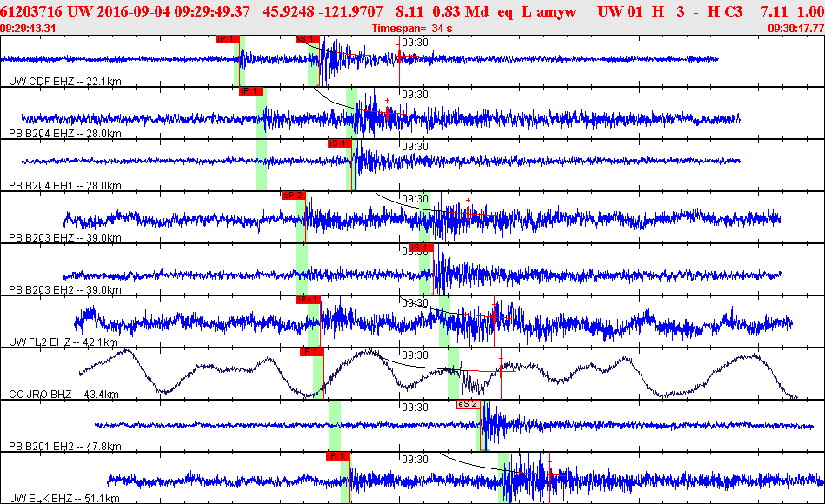Click the green predicted-P bar on PB B201 EH2
Viewport: 825px width, 504px height.
(x=335, y=426)
